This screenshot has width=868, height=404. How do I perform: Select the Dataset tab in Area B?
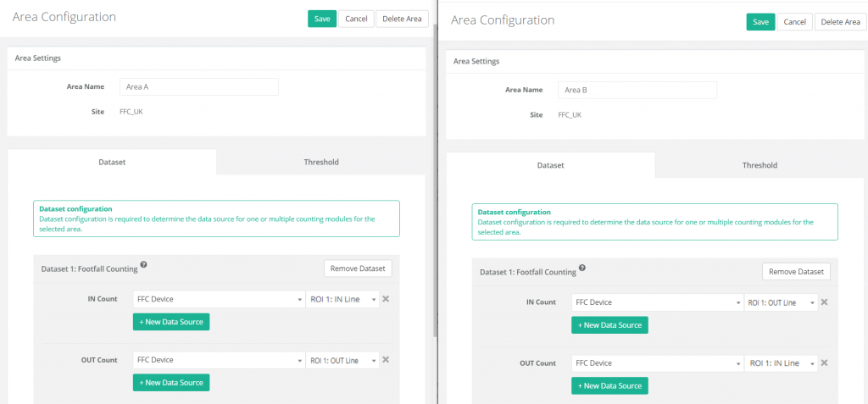[x=550, y=165]
